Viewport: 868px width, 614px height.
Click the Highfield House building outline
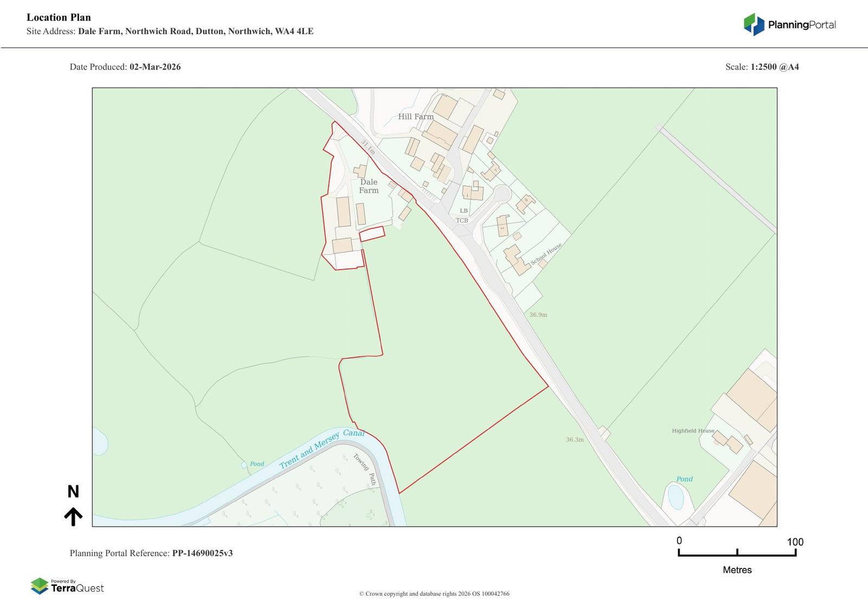(x=727, y=441)
